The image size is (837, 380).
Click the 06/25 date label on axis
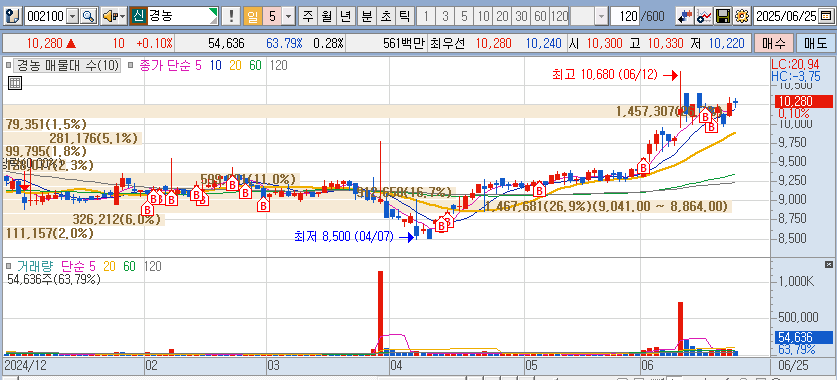(x=793, y=366)
